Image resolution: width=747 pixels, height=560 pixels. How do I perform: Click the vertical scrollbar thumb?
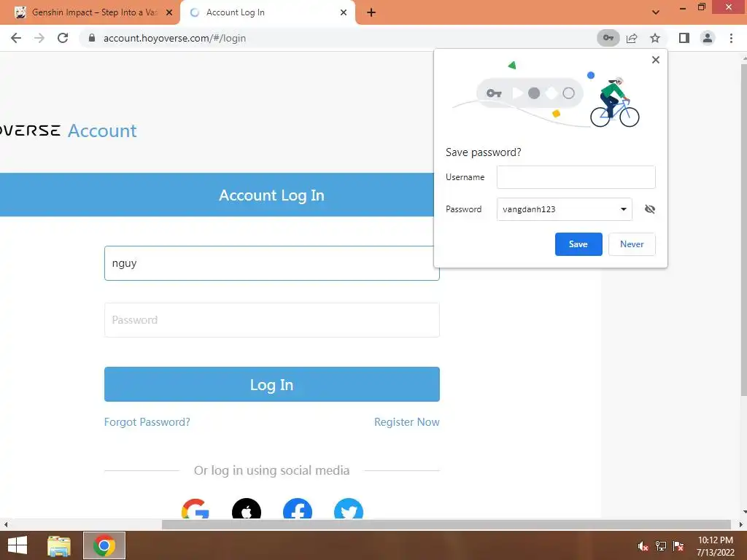tap(743, 228)
